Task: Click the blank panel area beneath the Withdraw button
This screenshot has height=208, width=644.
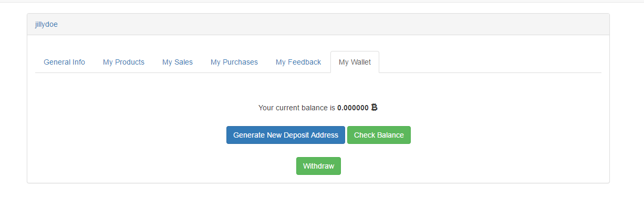Action: 318,179
